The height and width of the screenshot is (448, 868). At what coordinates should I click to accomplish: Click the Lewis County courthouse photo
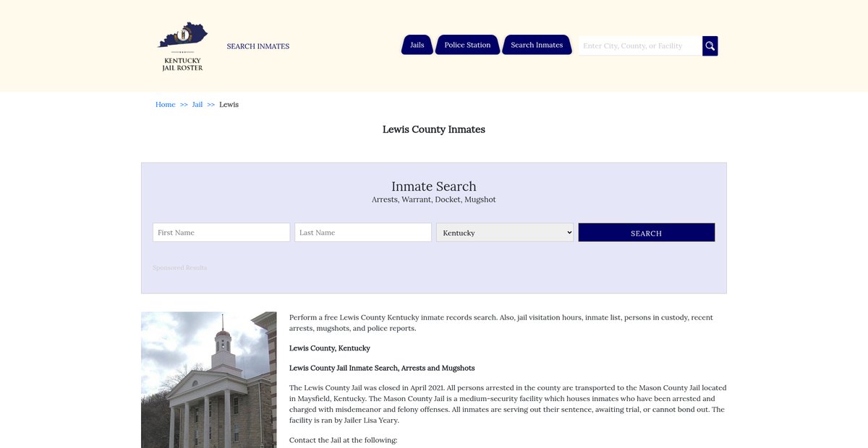pyautogui.click(x=209, y=380)
